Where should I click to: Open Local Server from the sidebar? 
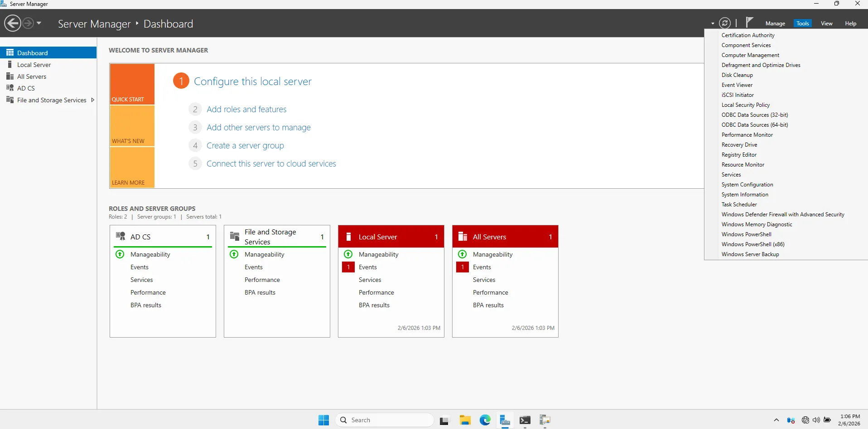(x=34, y=64)
